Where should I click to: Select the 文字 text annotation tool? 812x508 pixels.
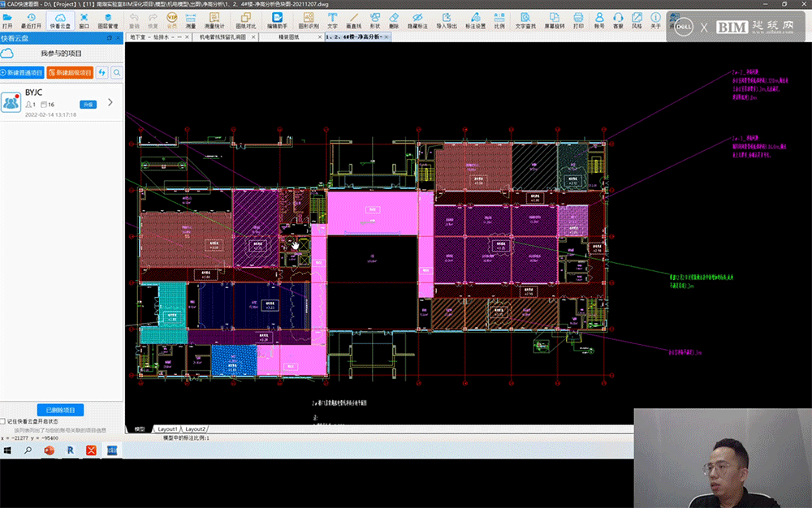(332, 19)
